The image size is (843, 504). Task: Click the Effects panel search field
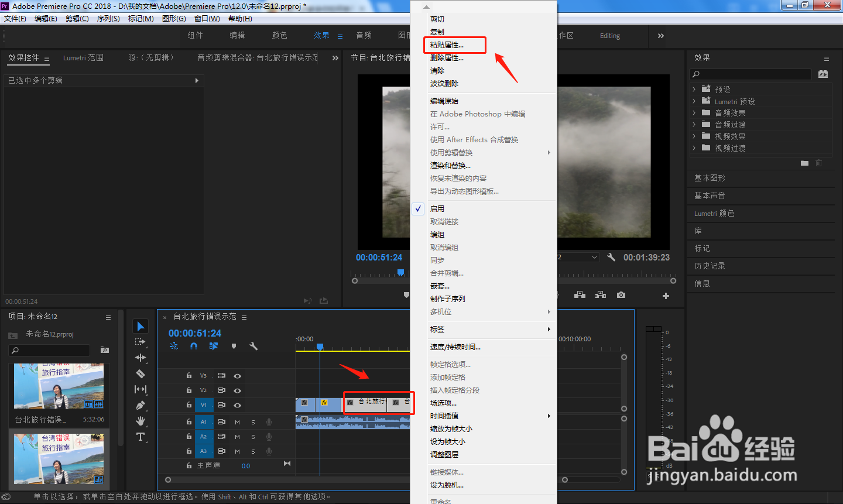[x=751, y=74]
